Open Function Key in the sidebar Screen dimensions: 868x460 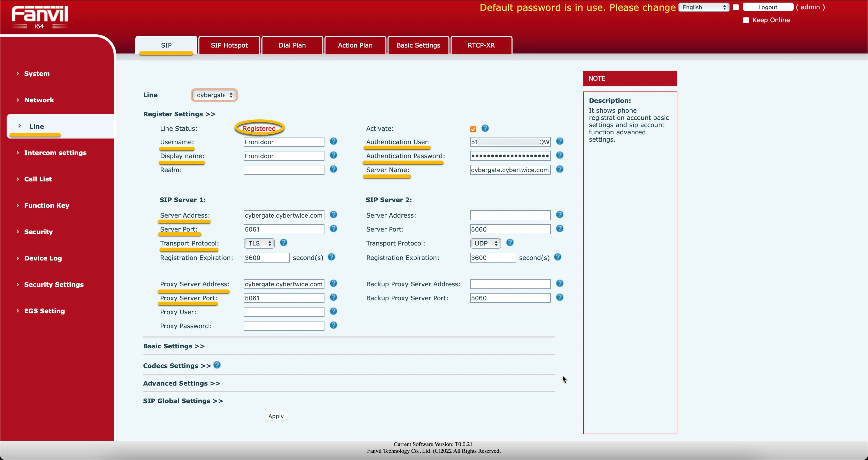tap(47, 205)
